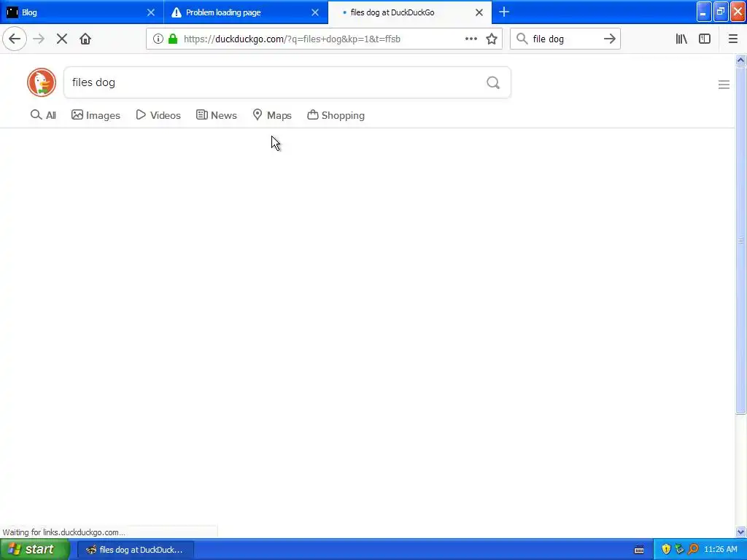This screenshot has width=747, height=560.
Task: Submit Firefox search box with arrow
Action: (x=610, y=39)
